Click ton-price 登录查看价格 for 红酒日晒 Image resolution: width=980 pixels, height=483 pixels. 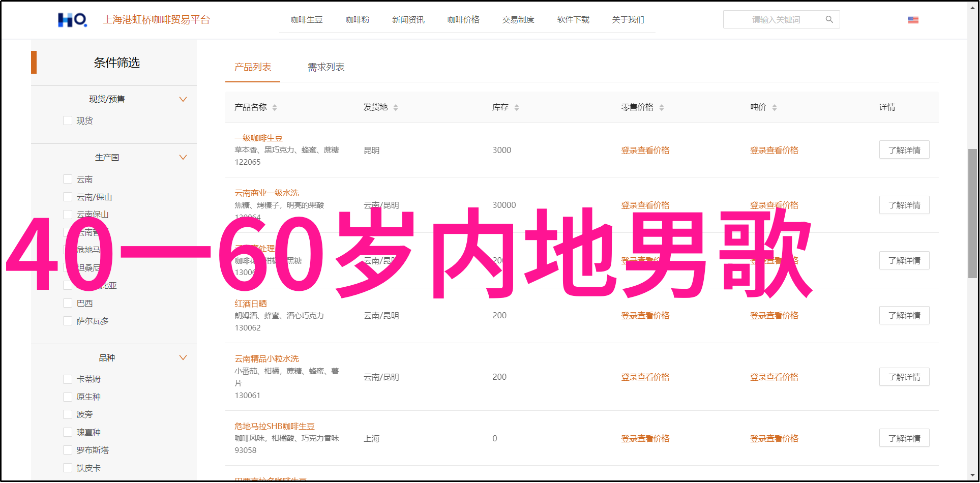pos(774,315)
